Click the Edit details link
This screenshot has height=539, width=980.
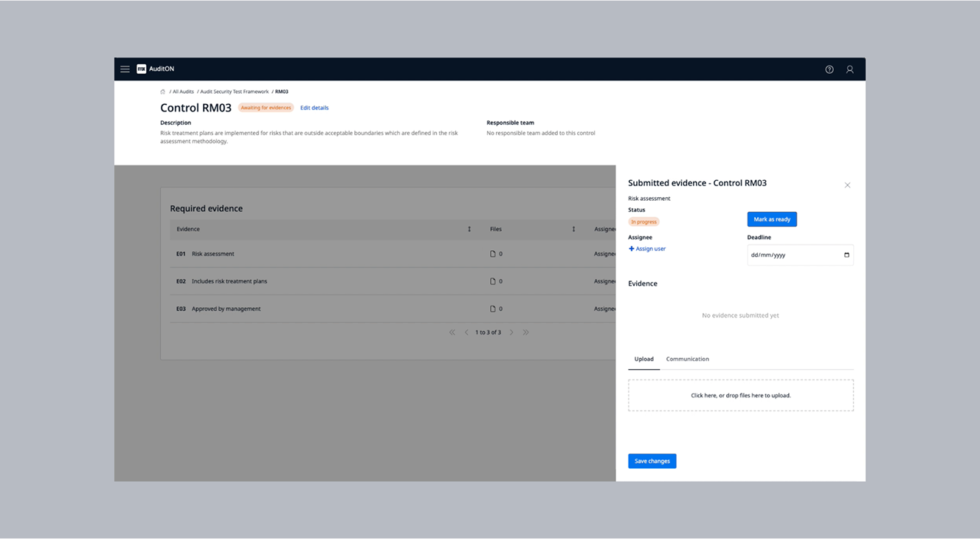coord(314,108)
